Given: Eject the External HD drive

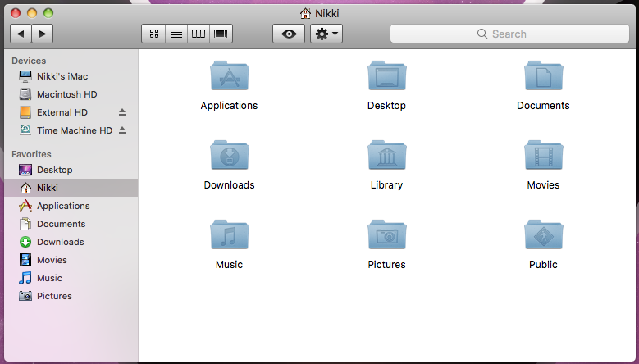Looking at the screenshot, I should pos(122,112).
